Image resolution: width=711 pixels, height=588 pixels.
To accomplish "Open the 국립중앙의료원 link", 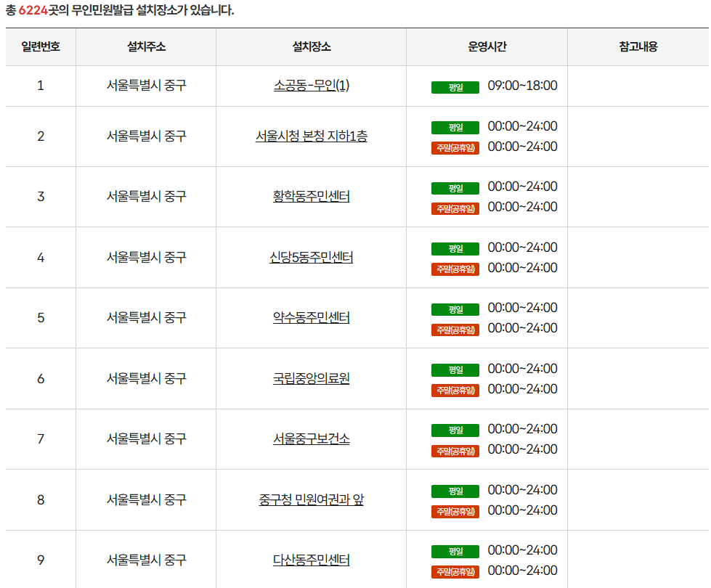I will coord(311,378).
